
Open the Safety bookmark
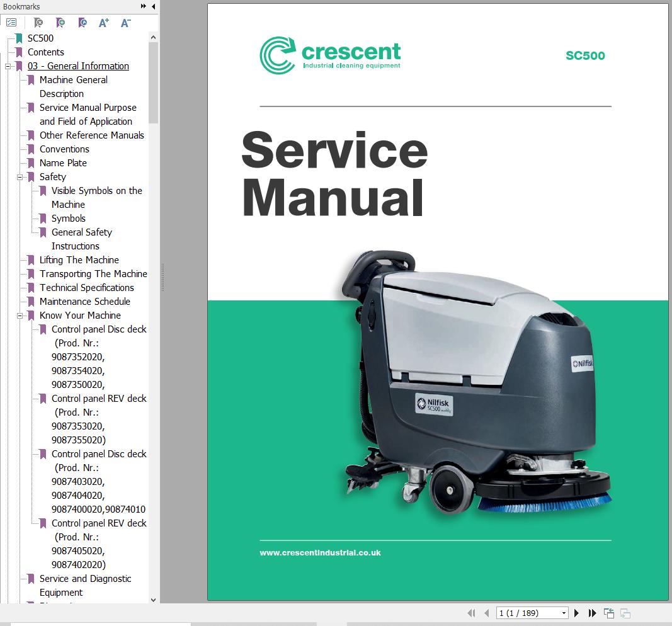pos(53,177)
